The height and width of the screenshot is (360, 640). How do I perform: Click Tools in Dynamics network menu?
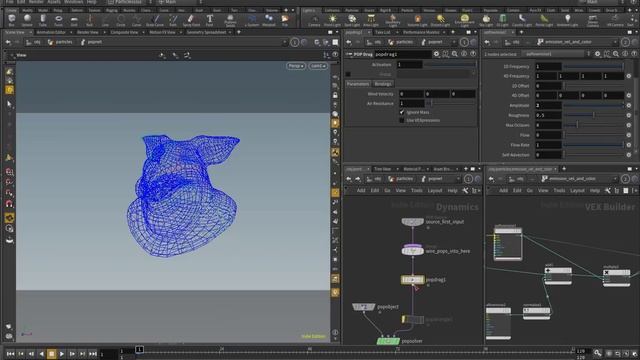pos(416,191)
